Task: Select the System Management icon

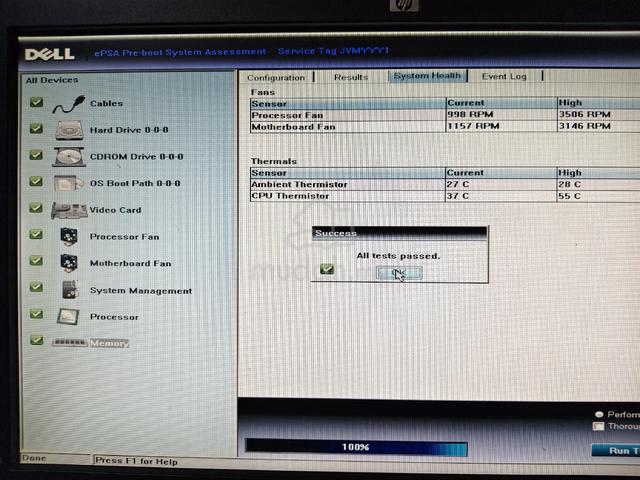Action: (x=70, y=289)
